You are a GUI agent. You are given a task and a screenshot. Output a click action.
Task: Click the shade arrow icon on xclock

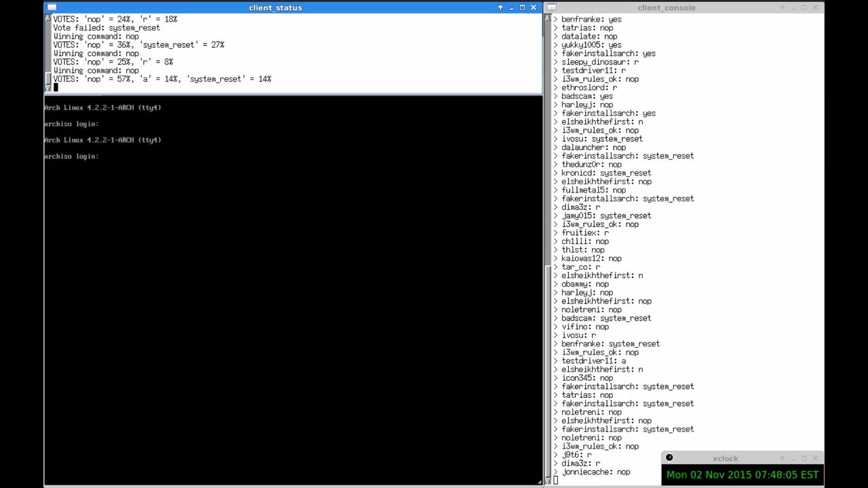pos(783,458)
